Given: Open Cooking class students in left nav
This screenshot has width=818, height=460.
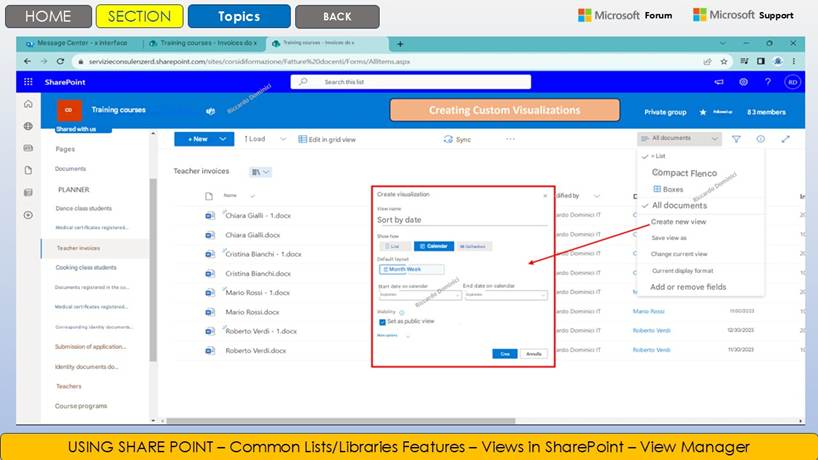Looking at the screenshot, I should point(86,268).
